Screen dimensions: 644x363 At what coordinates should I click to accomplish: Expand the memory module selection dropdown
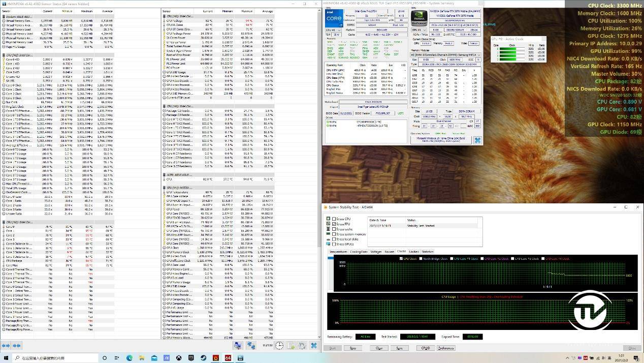point(446,55)
